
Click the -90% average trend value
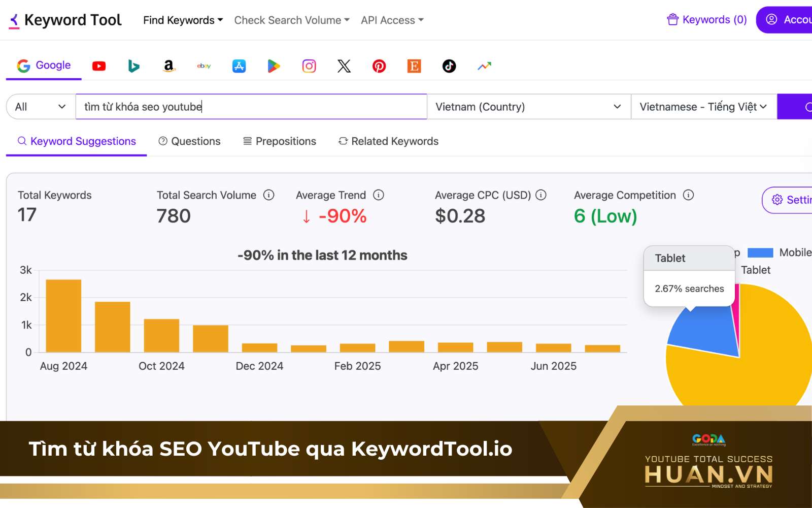334,216
